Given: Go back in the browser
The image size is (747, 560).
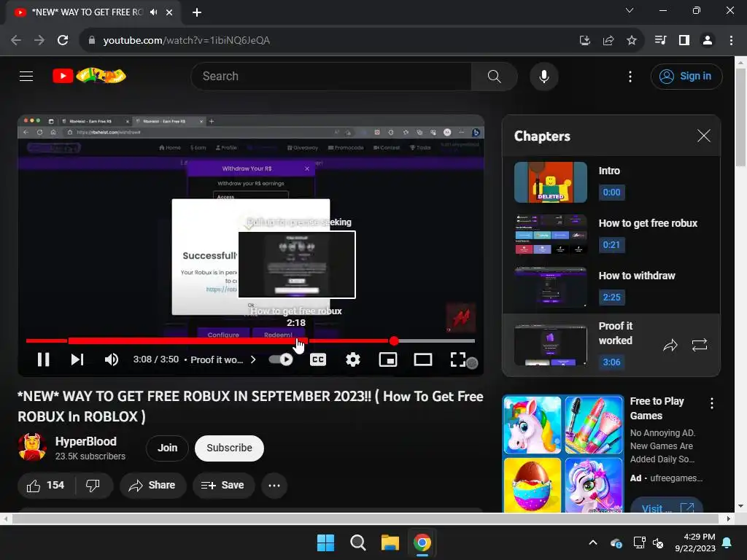Looking at the screenshot, I should 16,40.
